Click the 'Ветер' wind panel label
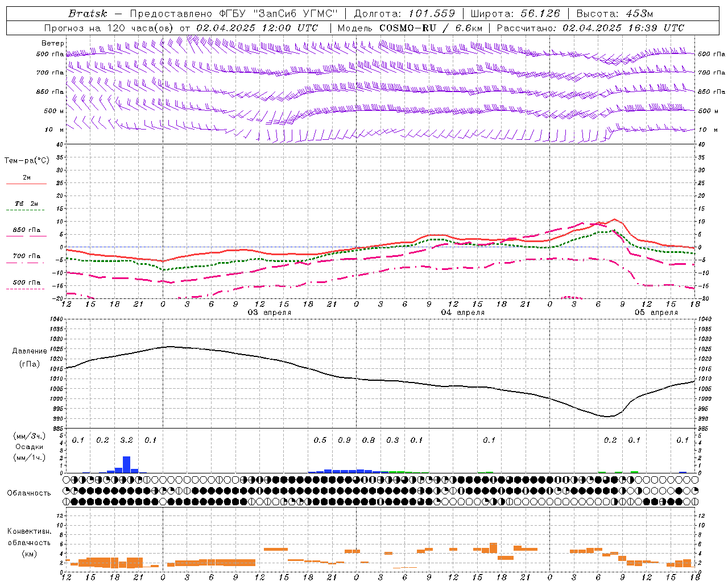Viewport: 728px width, 582px height. (x=53, y=43)
